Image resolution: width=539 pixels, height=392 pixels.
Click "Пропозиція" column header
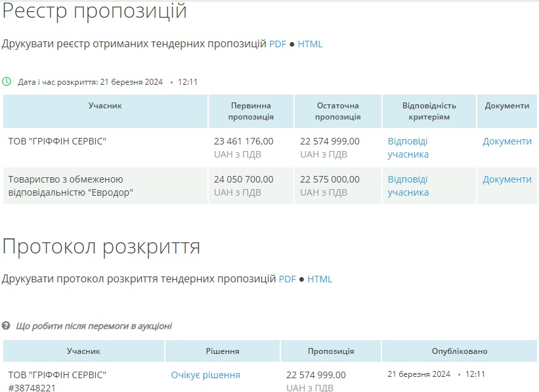331,351
